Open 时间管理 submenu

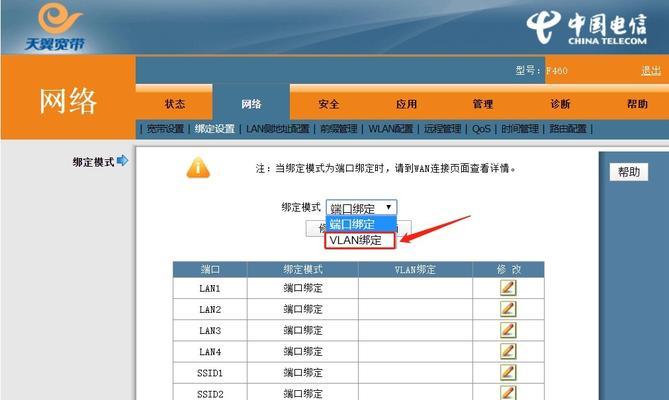coord(520,129)
